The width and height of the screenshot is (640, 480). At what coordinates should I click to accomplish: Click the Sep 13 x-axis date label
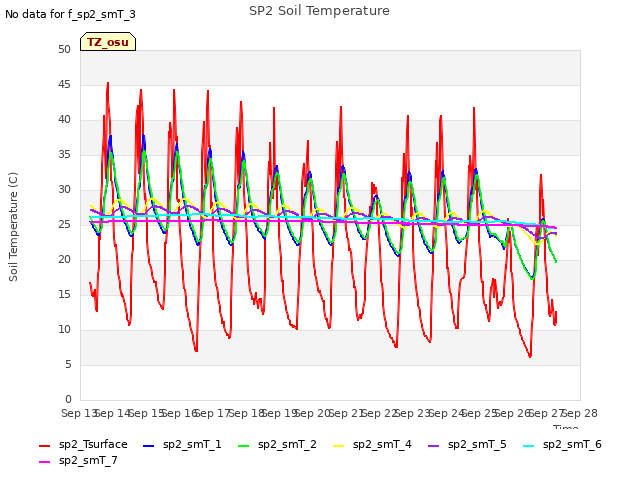(79, 414)
